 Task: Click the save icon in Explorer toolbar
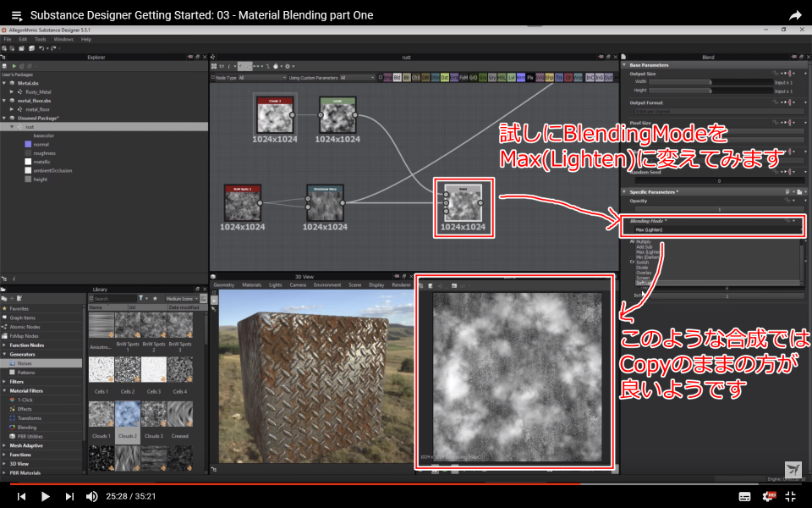5,66
